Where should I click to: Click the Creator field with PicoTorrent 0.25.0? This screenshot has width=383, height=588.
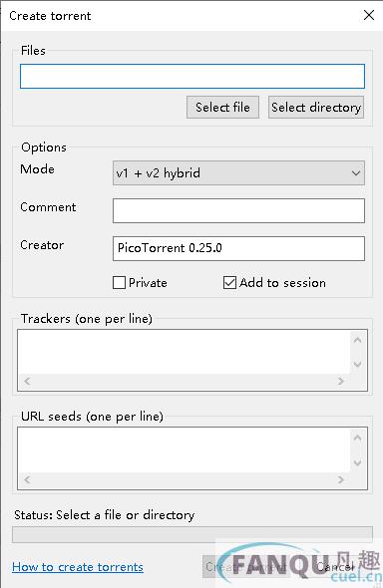tap(238, 248)
